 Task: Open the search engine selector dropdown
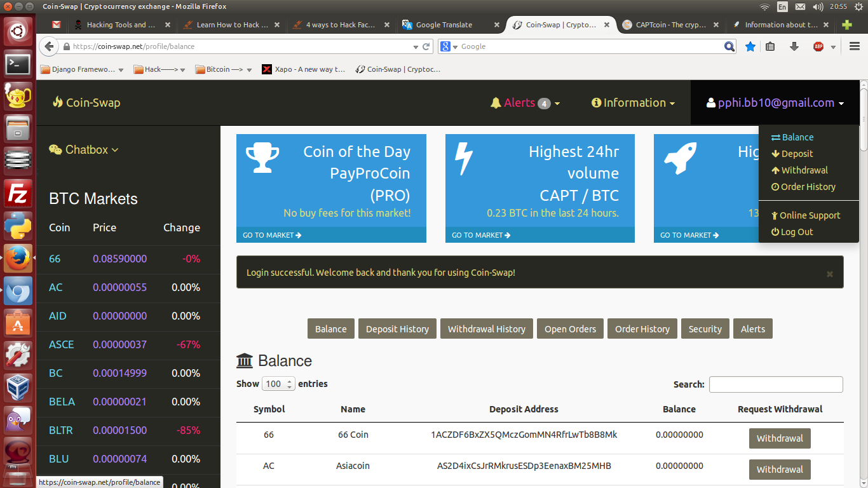point(448,46)
